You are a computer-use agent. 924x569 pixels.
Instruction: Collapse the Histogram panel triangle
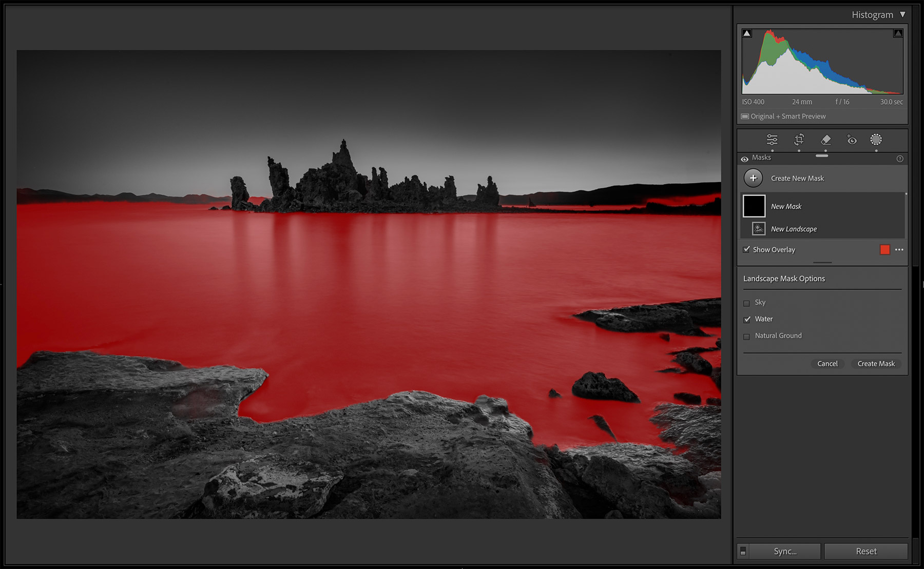click(902, 14)
